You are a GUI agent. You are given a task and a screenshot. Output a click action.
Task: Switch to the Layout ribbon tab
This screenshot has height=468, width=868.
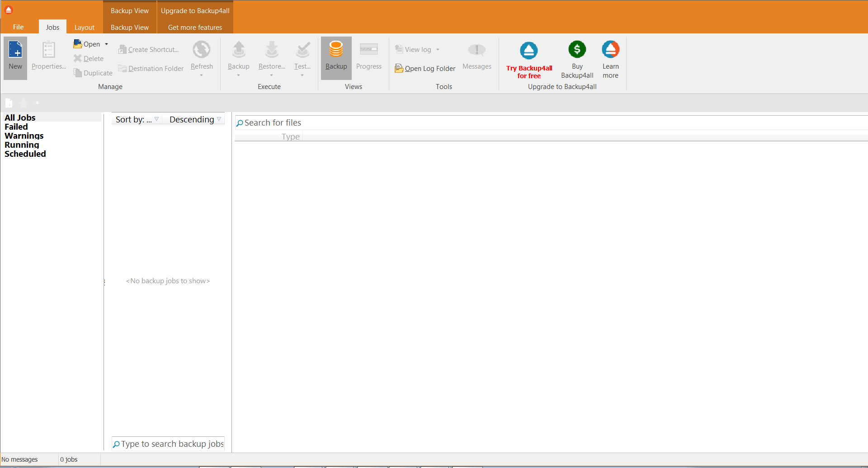click(x=85, y=27)
